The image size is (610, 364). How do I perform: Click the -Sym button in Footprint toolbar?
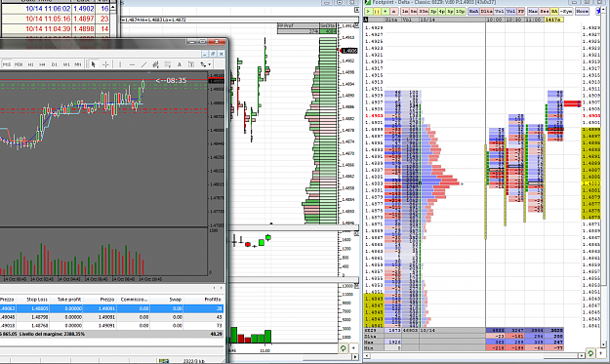pyautogui.click(x=566, y=12)
